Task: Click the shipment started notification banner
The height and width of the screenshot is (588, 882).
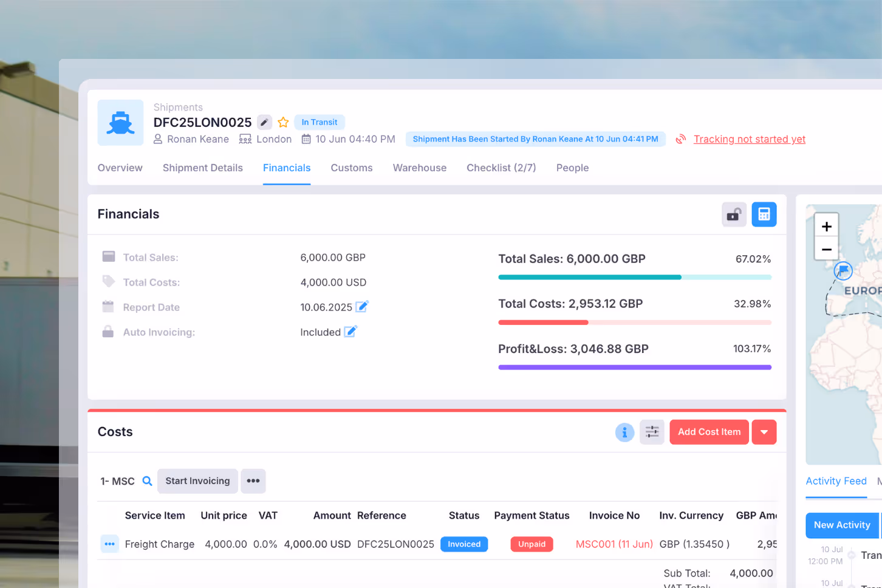Action: click(536, 139)
